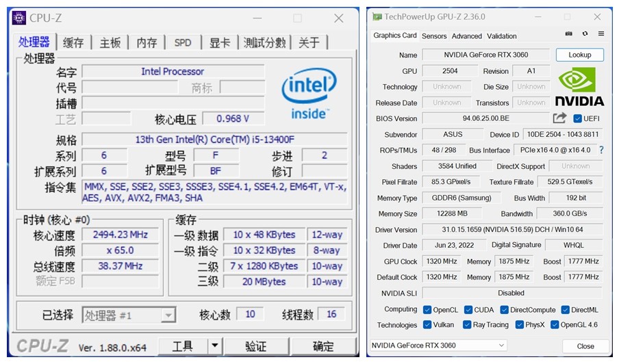619x364 pixels.
Task: Click the NVIDIA logo in GPU-Z
Action: pos(579,86)
